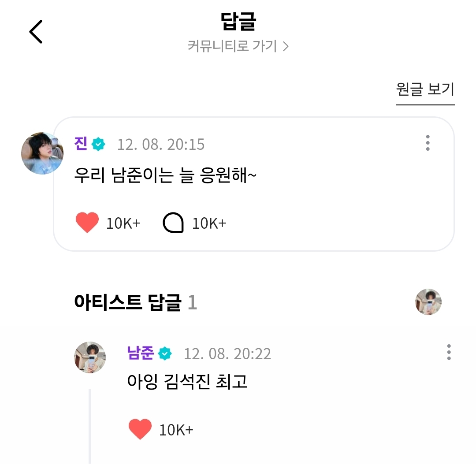The height and width of the screenshot is (476, 476).
Task: Select the username 남준
Action: tap(141, 353)
